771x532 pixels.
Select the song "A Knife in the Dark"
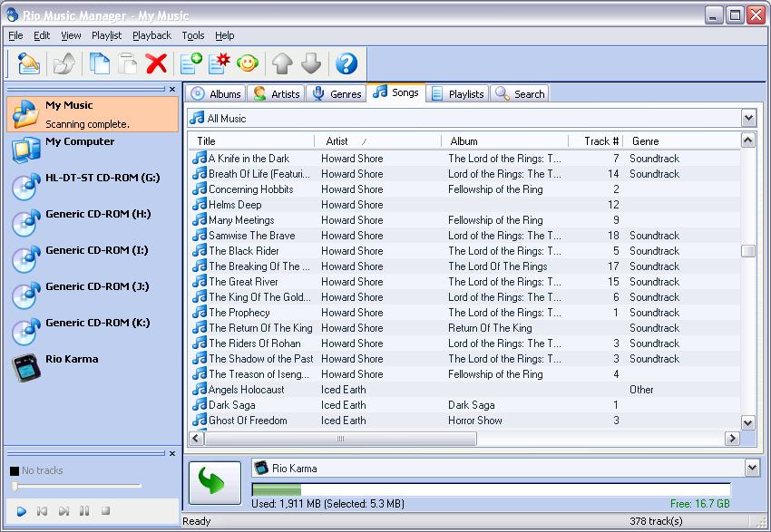[464, 159]
